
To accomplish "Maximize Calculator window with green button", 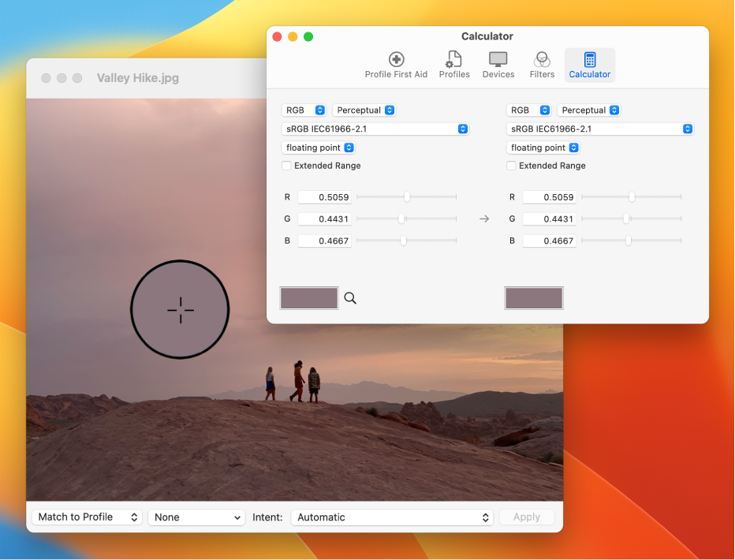I will click(308, 36).
